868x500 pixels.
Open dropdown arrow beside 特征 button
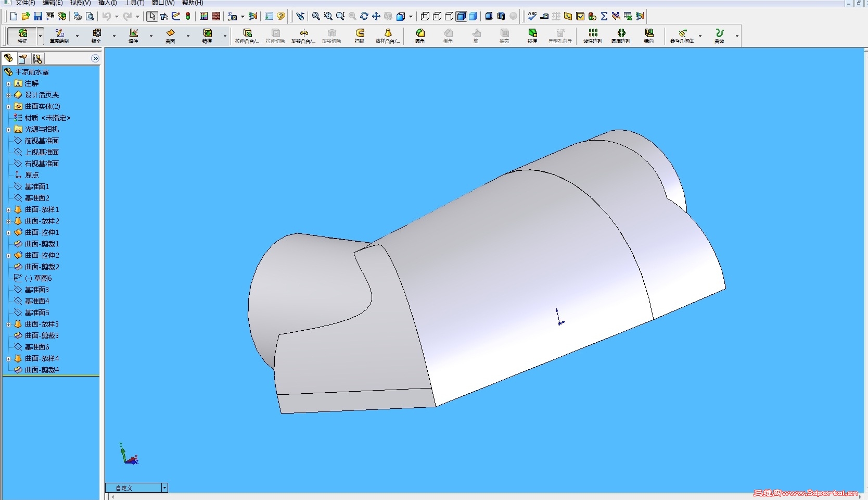tap(40, 36)
